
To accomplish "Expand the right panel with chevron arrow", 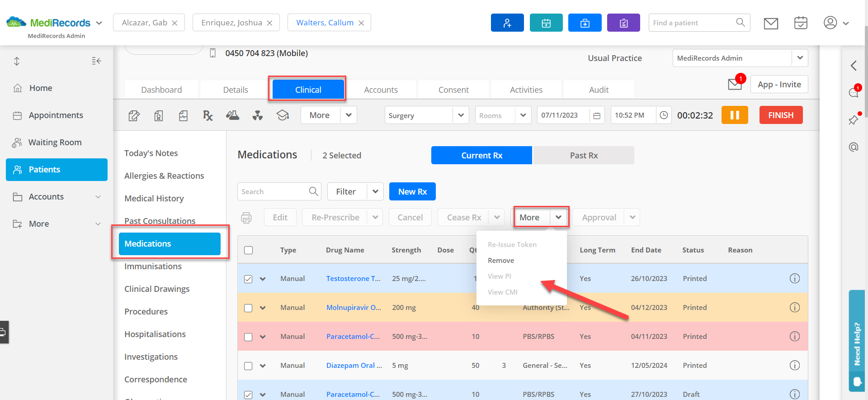I will point(854,66).
